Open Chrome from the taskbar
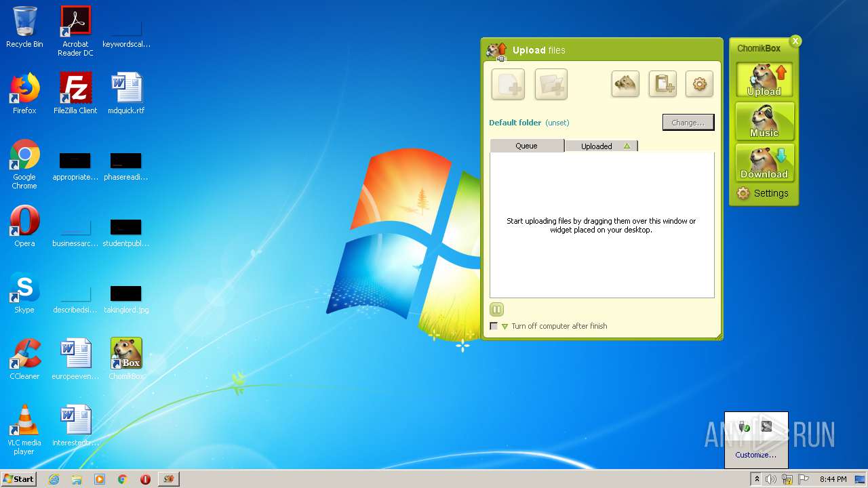 coord(123,479)
